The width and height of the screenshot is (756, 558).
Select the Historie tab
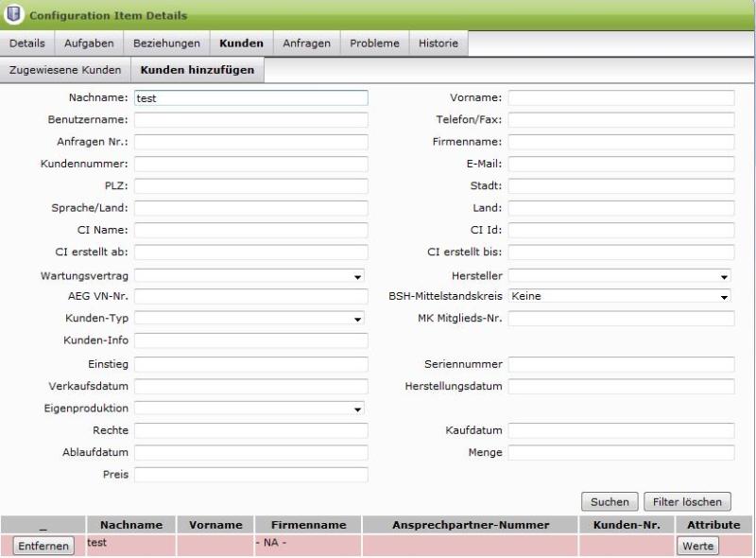[438, 44]
